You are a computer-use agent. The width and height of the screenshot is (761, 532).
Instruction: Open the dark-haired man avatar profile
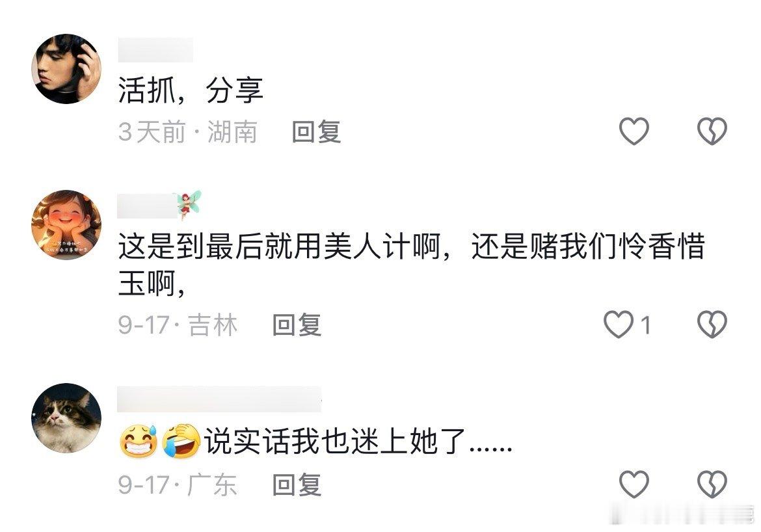pyautogui.click(x=66, y=68)
